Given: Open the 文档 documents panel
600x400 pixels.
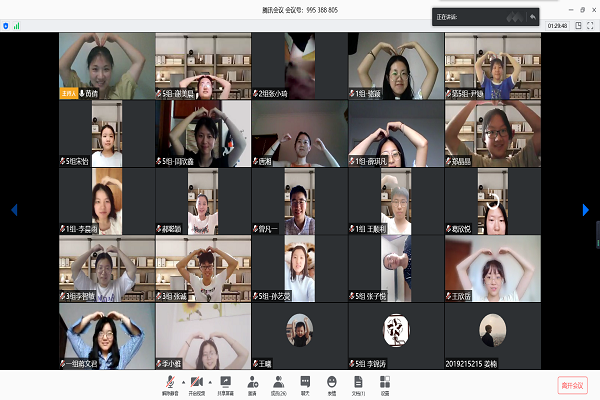Looking at the screenshot, I should [357, 381].
